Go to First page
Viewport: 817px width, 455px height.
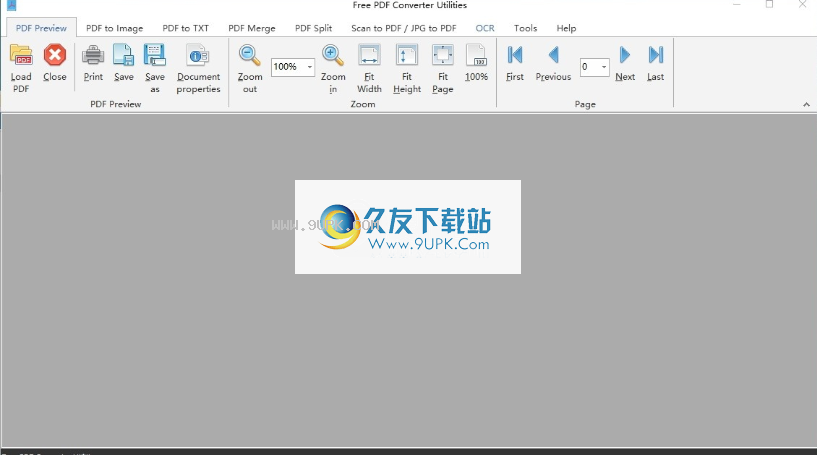click(x=515, y=55)
